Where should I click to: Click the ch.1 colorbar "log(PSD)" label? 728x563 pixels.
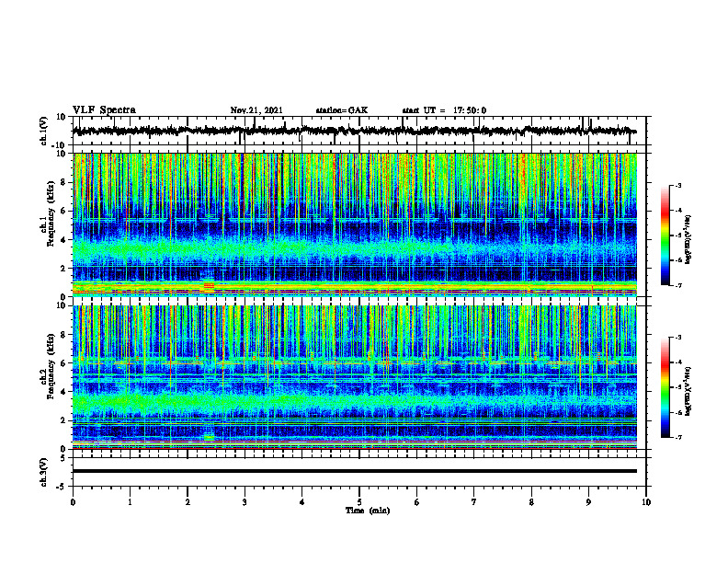point(688,240)
